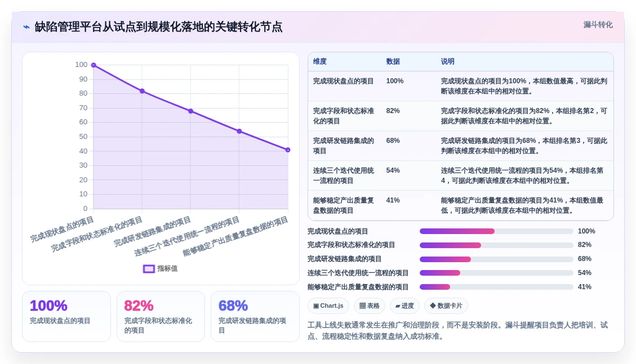The height and width of the screenshot is (364, 636).
Task: Click the chart data point at 54
Action: [x=239, y=131]
